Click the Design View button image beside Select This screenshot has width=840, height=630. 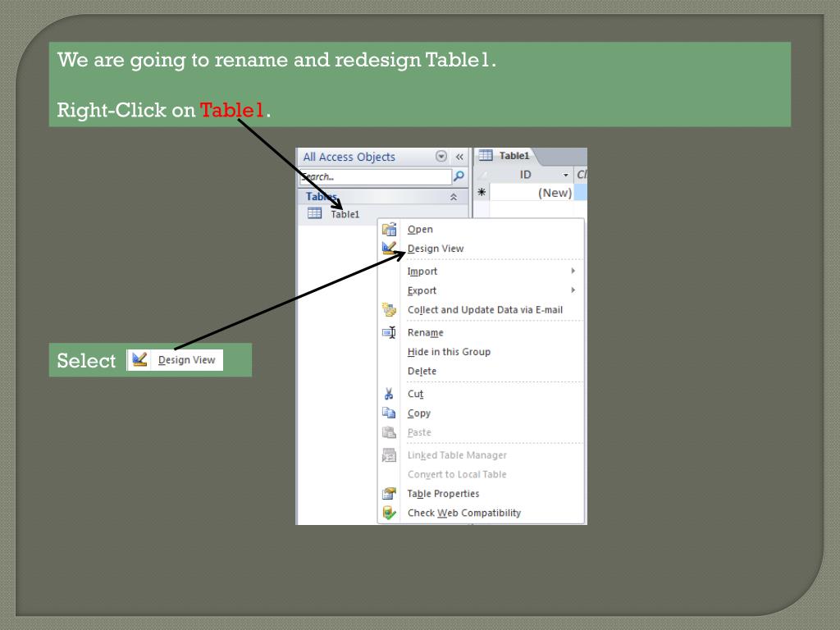tap(176, 360)
